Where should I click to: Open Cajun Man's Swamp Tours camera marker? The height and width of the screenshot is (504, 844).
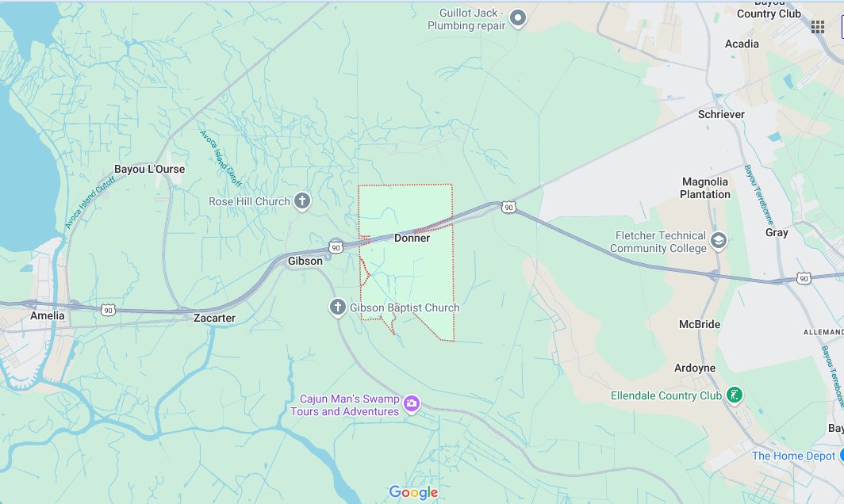[412, 404]
